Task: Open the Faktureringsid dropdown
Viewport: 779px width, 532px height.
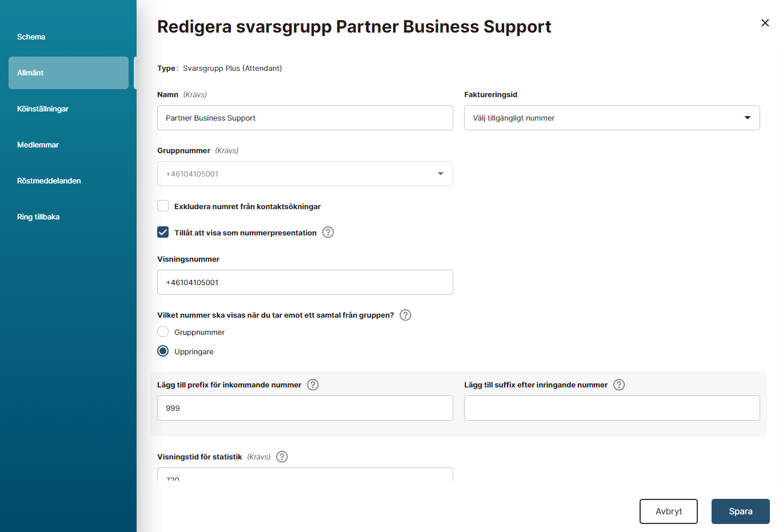Action: (x=612, y=118)
